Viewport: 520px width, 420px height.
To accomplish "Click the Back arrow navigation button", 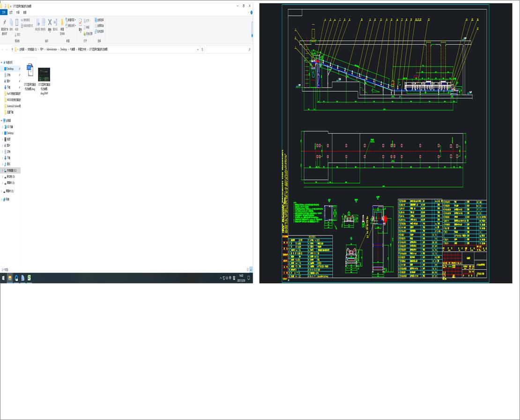I will pos(3,49).
